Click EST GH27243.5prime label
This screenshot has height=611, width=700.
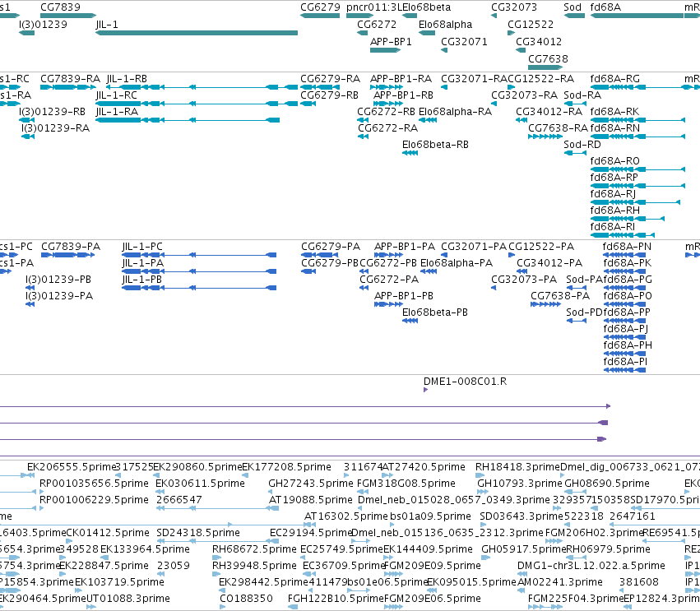[x=310, y=484]
